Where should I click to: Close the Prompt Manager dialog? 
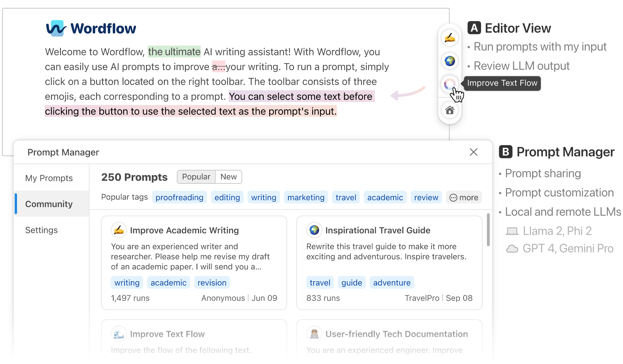pyautogui.click(x=473, y=152)
